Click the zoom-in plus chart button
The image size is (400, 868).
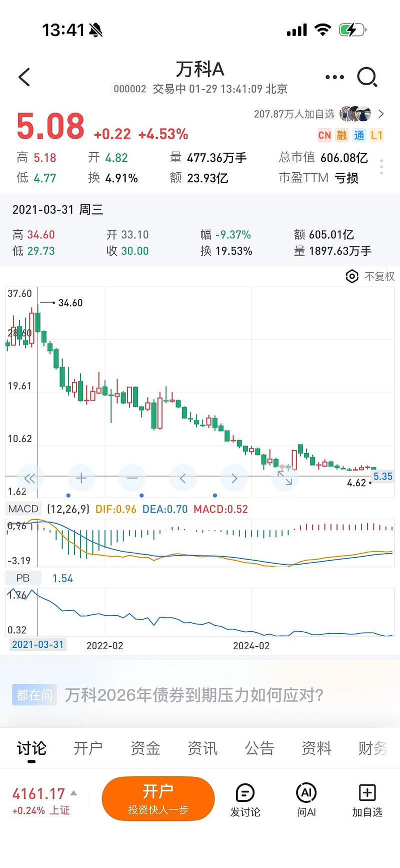[81, 479]
